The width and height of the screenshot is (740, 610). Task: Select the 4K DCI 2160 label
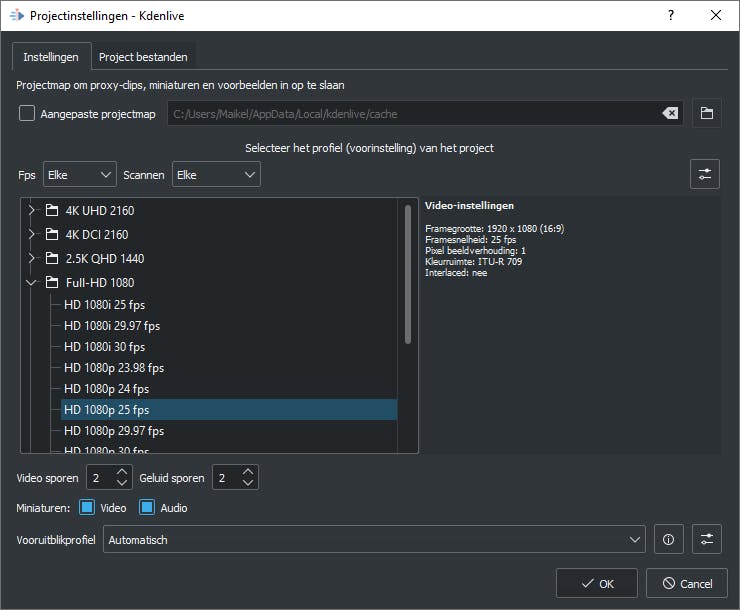click(97, 234)
